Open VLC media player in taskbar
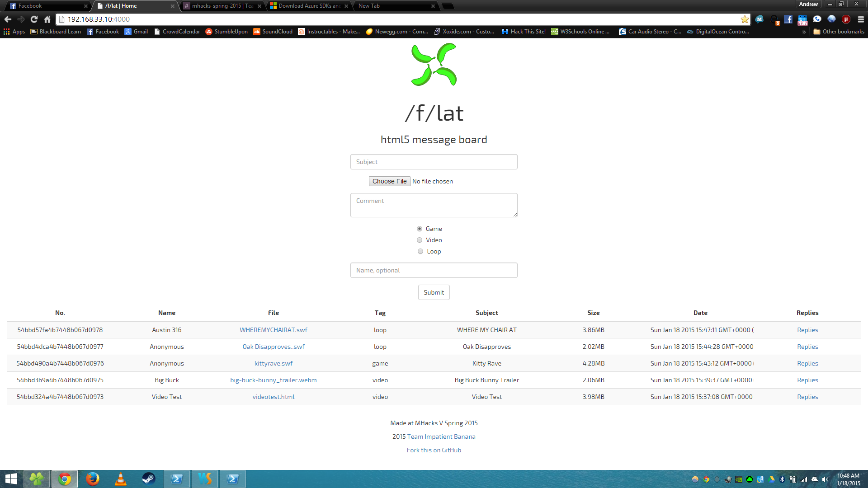 point(121,479)
